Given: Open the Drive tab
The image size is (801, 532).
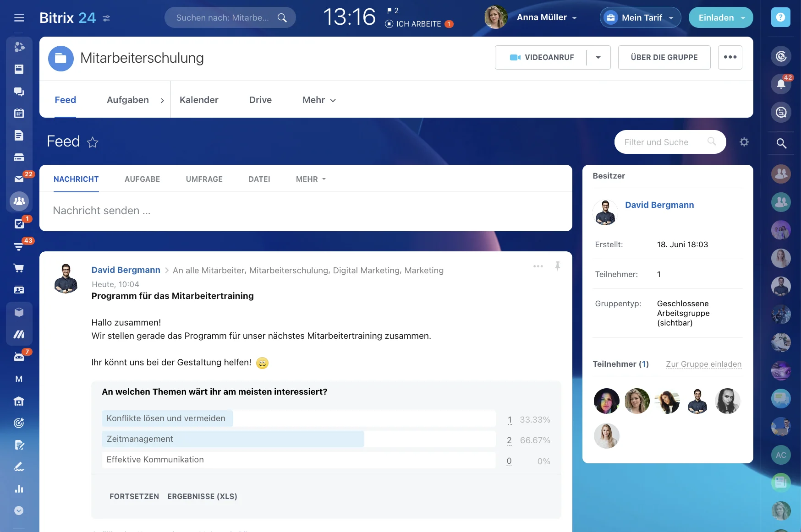Looking at the screenshot, I should (260, 100).
